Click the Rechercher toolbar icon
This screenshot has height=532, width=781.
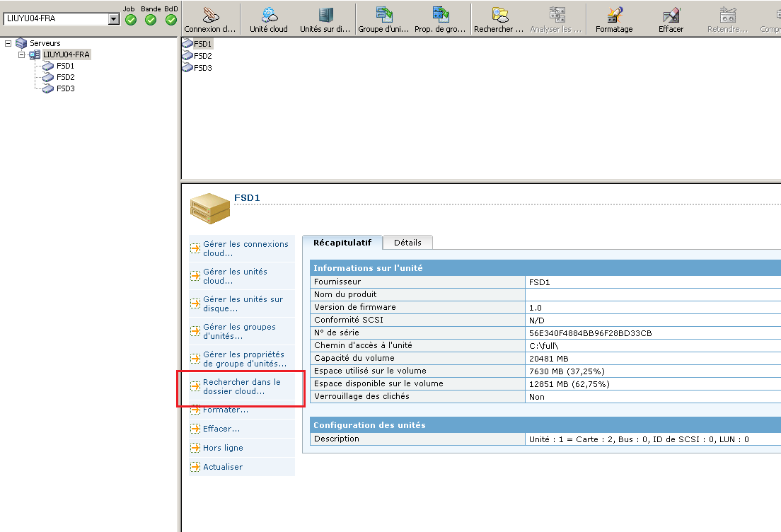pyautogui.click(x=499, y=19)
